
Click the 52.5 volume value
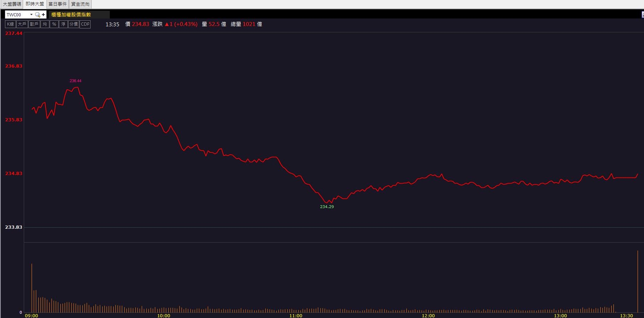point(214,24)
